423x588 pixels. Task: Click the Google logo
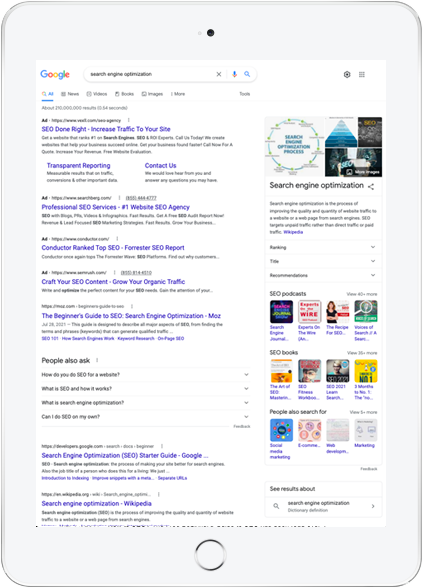(x=55, y=75)
